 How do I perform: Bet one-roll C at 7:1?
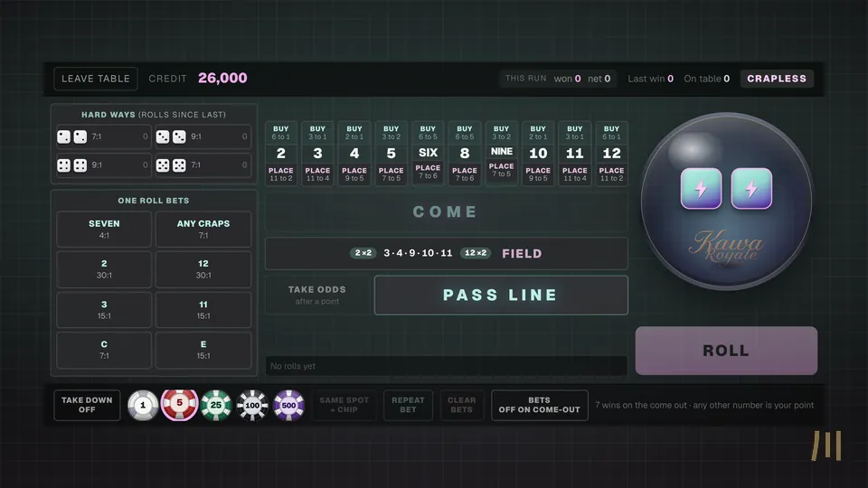pos(104,351)
